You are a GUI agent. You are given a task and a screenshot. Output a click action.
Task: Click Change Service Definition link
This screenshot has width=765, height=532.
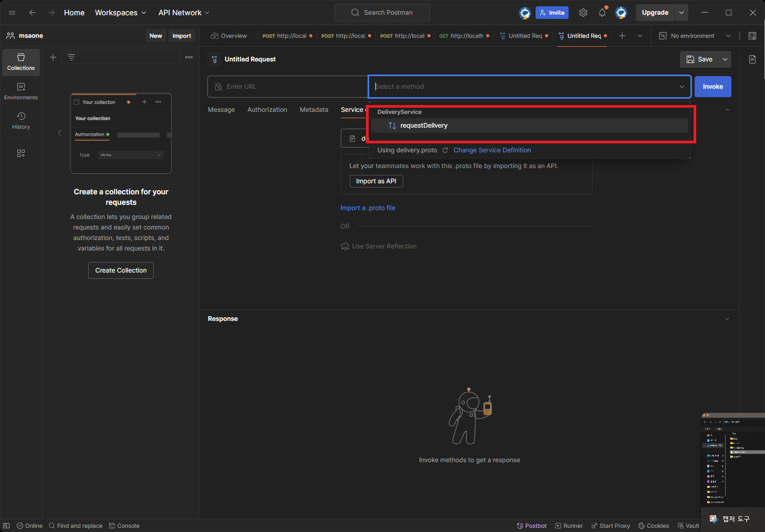pyautogui.click(x=492, y=150)
